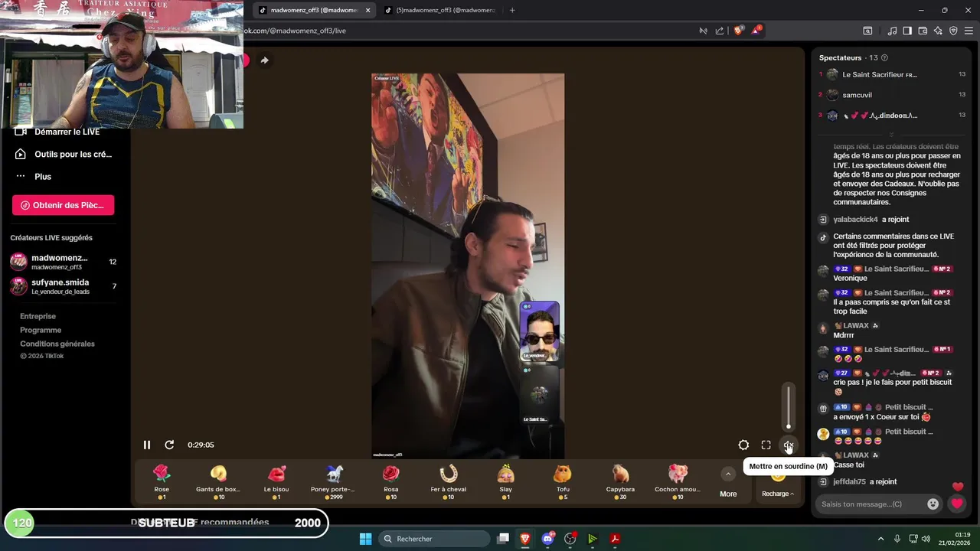Open the emoji picker in chat
Screen dimensions: 980x551
coord(933,504)
